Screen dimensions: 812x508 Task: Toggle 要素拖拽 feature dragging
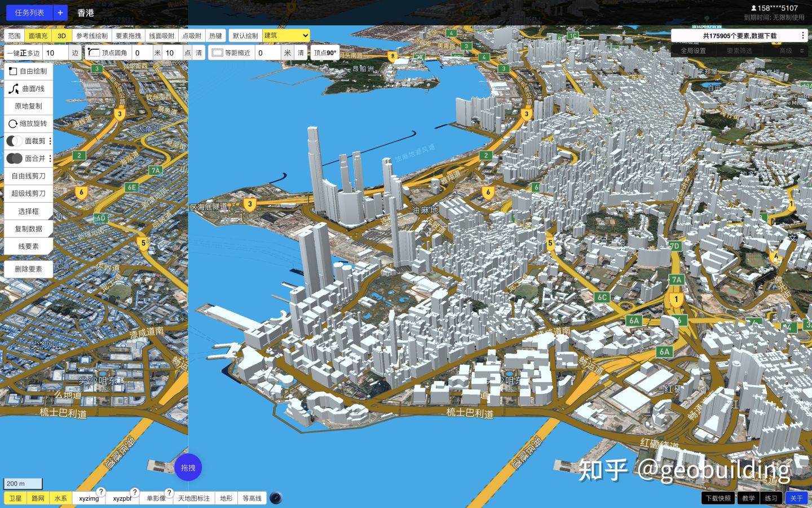click(x=128, y=36)
